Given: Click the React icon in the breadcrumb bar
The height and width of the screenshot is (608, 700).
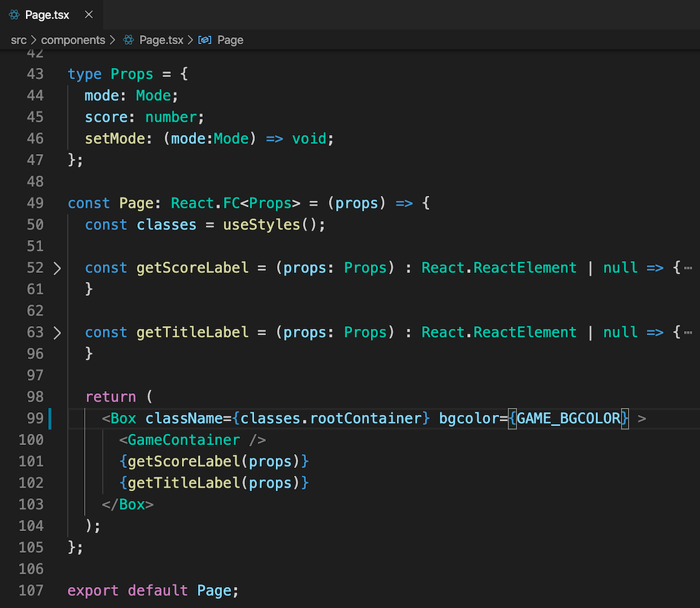Looking at the screenshot, I should [x=127, y=40].
